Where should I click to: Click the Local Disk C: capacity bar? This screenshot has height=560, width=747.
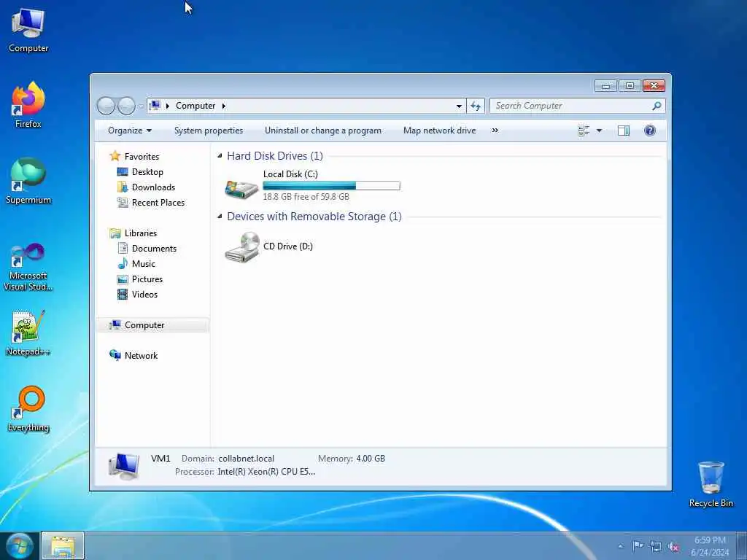[331, 186]
